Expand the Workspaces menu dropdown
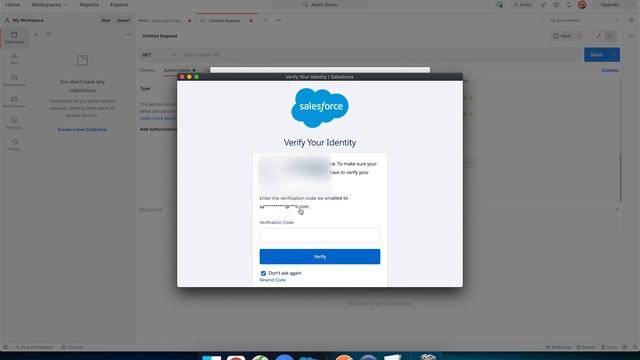The height and width of the screenshot is (360, 640). (49, 5)
